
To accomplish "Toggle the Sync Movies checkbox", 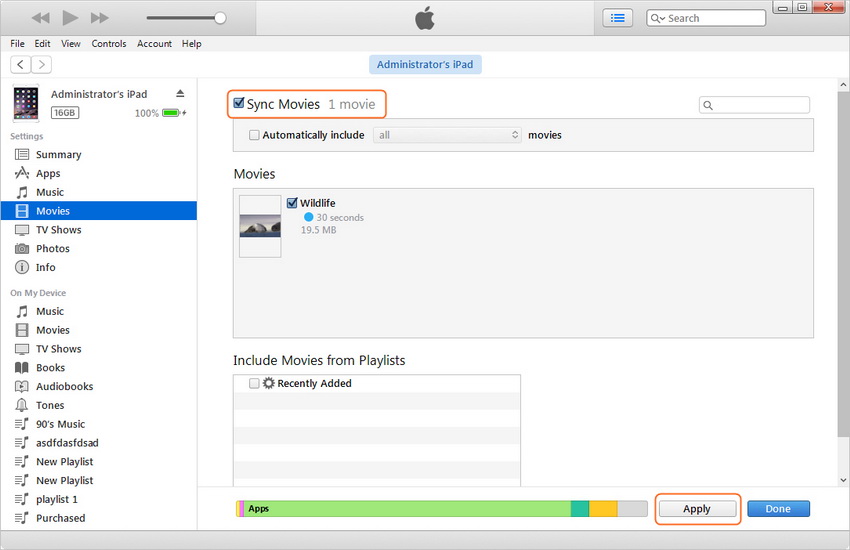I will pos(239,103).
